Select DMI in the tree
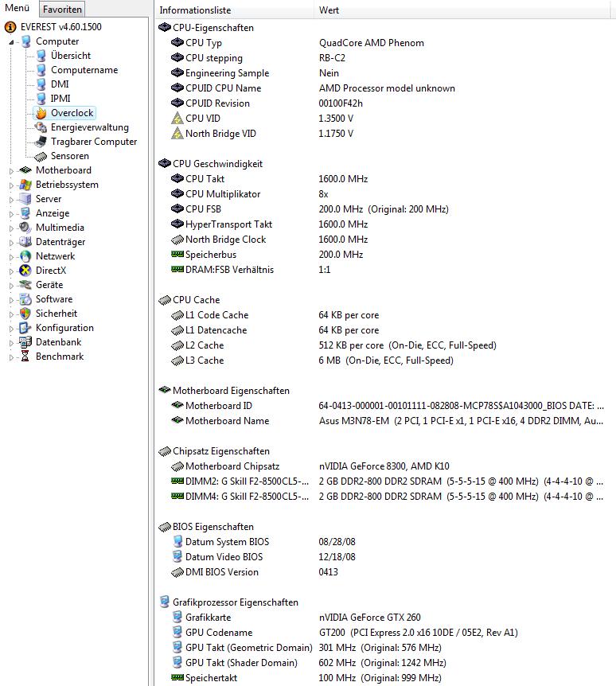Viewport: 616px width, 686px height. click(60, 84)
